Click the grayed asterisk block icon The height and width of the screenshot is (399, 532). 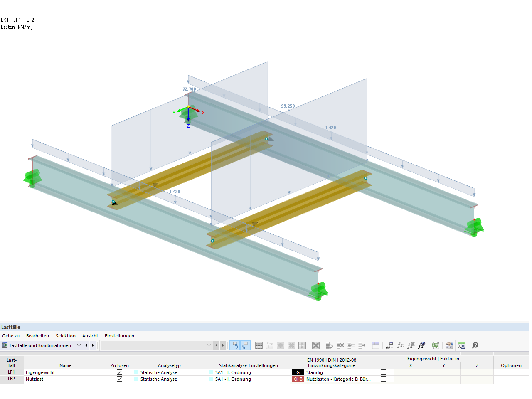tap(291, 345)
